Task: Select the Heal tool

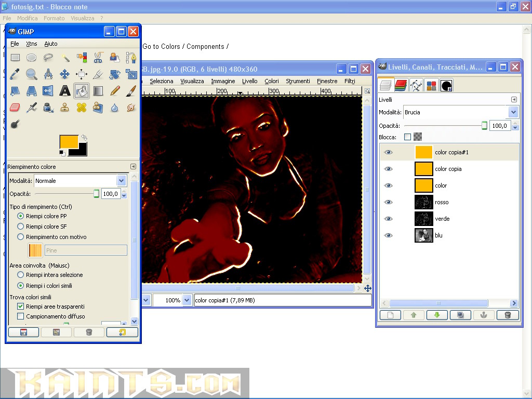Action: 82,108
